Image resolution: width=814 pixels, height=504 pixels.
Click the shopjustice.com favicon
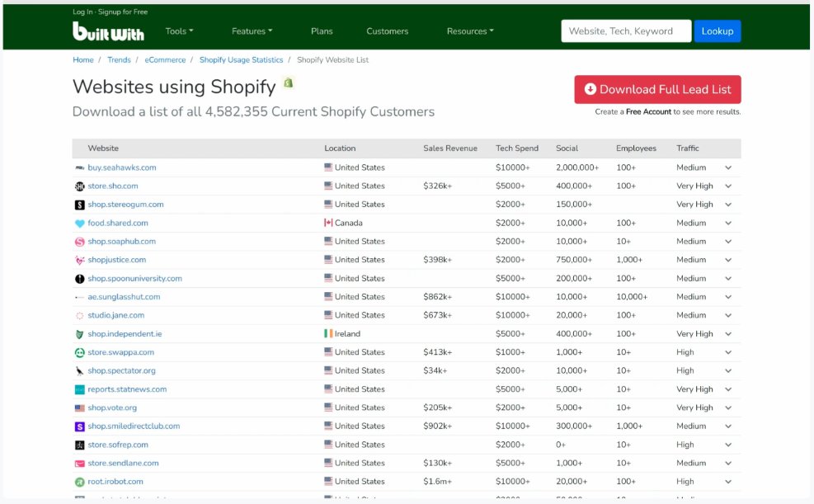click(x=79, y=260)
